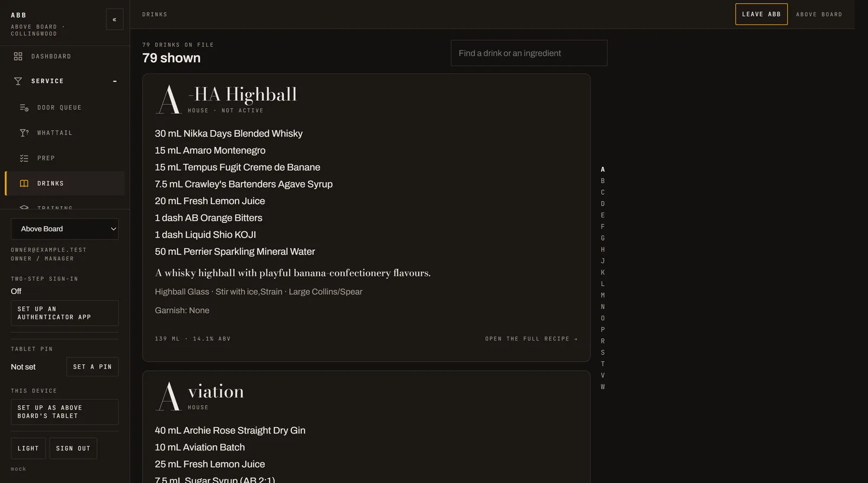Click the partially hidden Training icon
This screenshot has width=868, height=483.
tap(24, 207)
